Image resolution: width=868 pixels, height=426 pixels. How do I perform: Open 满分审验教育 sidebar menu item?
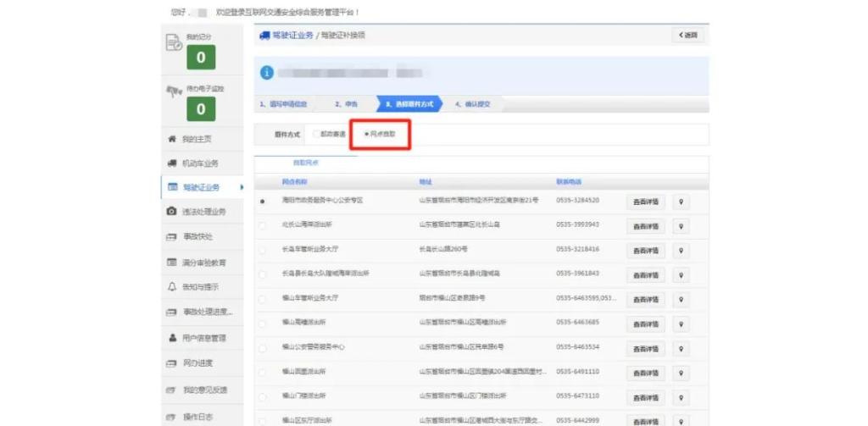point(203,263)
